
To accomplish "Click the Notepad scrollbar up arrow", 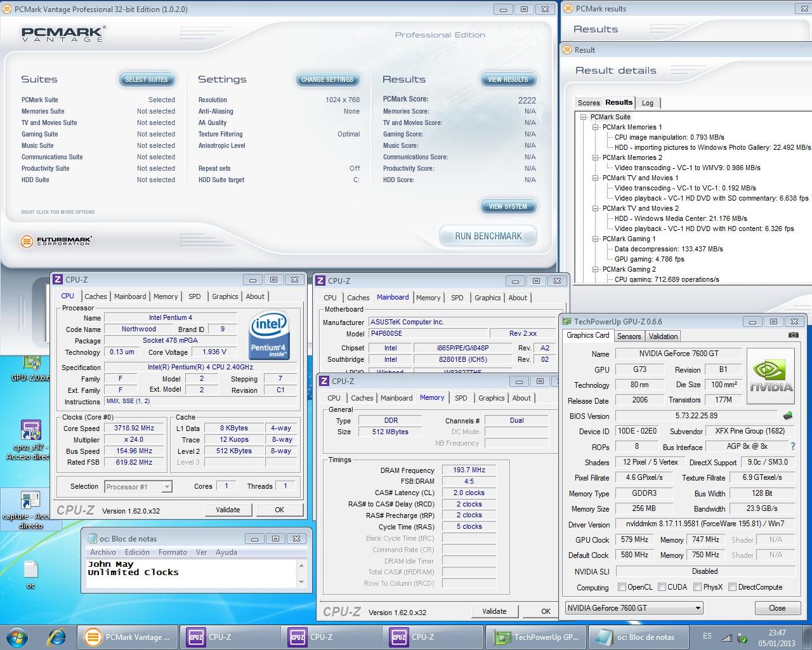I will [301, 565].
